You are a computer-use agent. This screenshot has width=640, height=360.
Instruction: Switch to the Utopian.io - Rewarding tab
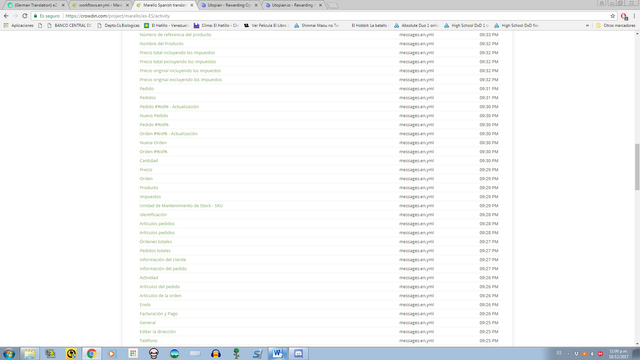tap(293, 5)
